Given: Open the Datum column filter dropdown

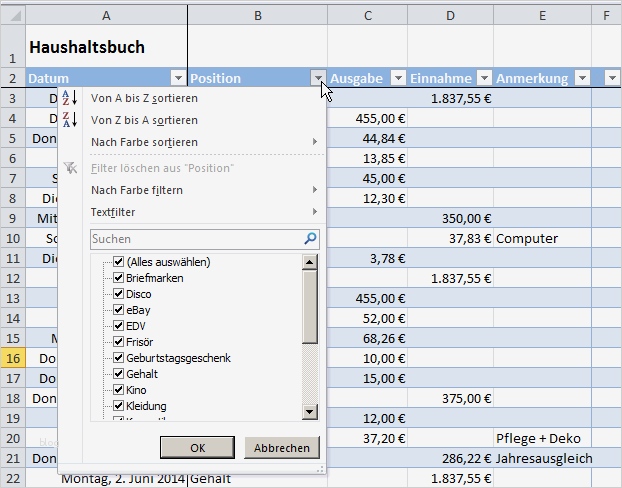Looking at the screenshot, I should point(179,78).
